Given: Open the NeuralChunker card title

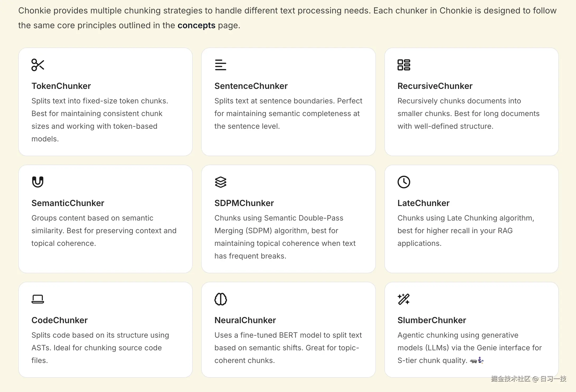Looking at the screenshot, I should click(x=245, y=320).
